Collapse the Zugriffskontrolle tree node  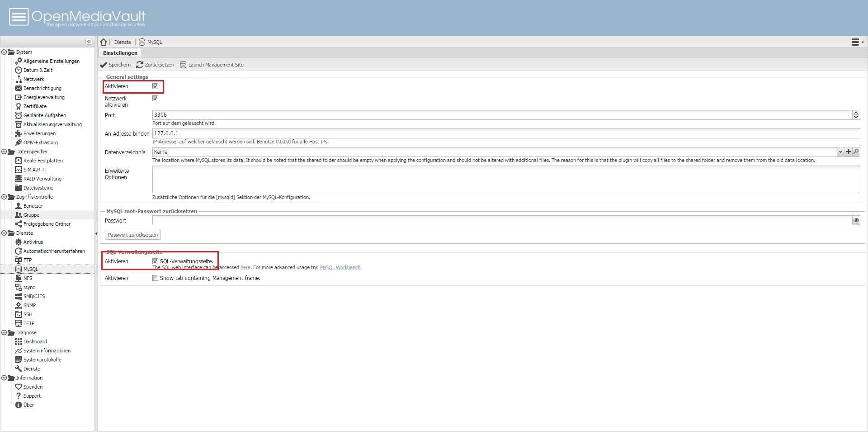click(4, 197)
